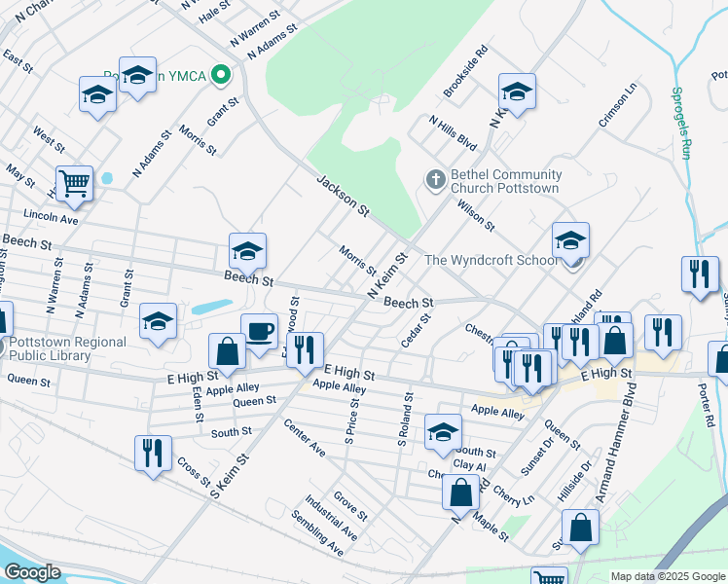Image resolution: width=728 pixels, height=584 pixels.
Task: Select the Brookside Rd label
Action: click(465, 71)
